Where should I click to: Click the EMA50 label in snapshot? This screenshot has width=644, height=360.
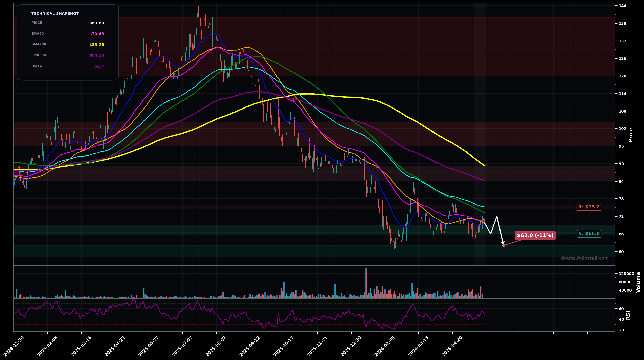(x=38, y=33)
